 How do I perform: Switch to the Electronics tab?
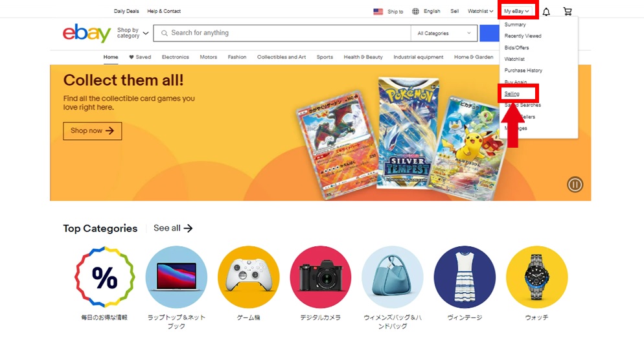click(x=176, y=57)
